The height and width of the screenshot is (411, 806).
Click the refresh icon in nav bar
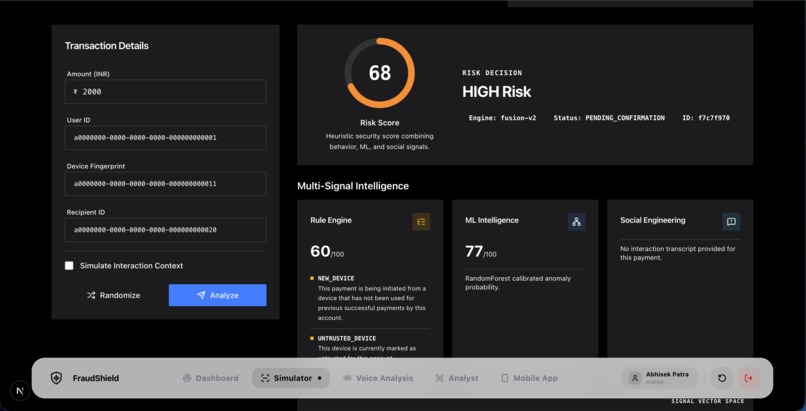[722, 378]
